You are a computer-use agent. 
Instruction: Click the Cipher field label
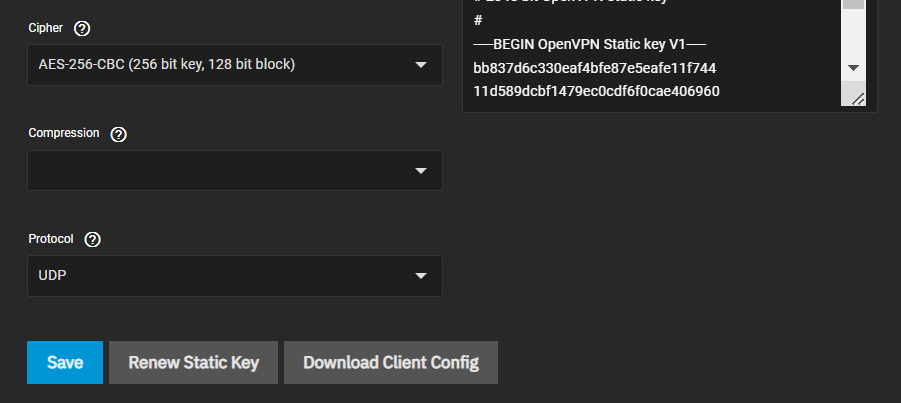pos(46,28)
